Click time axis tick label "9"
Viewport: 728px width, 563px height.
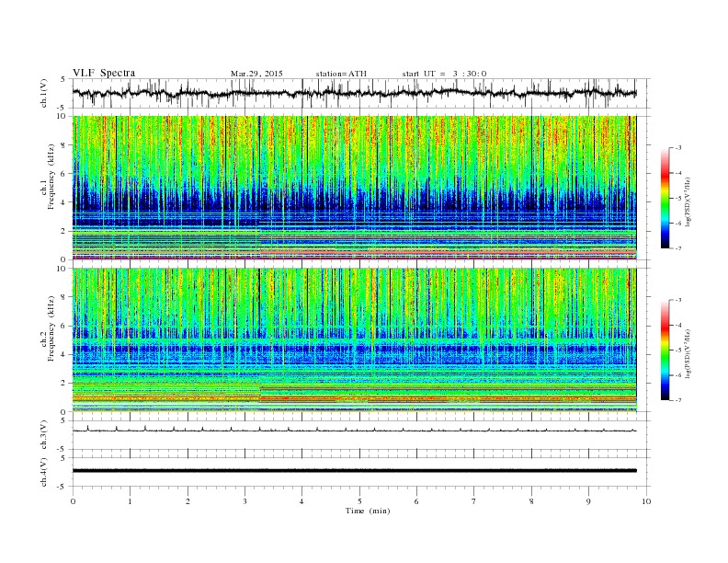tap(588, 501)
